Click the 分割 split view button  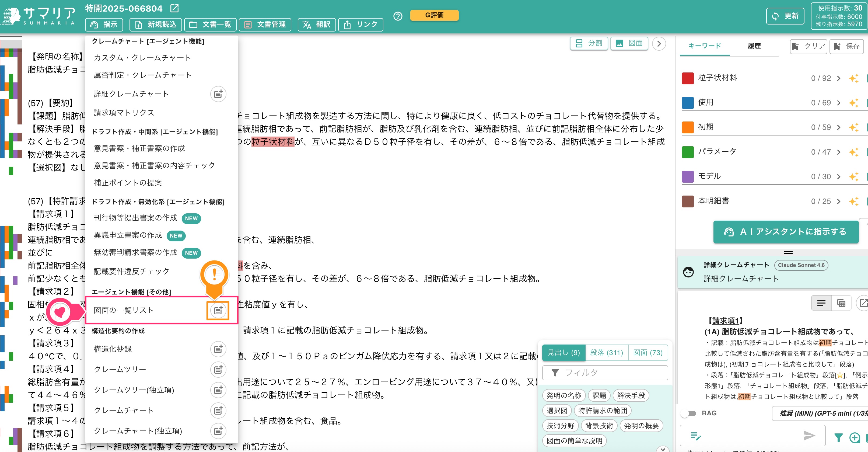tap(589, 43)
